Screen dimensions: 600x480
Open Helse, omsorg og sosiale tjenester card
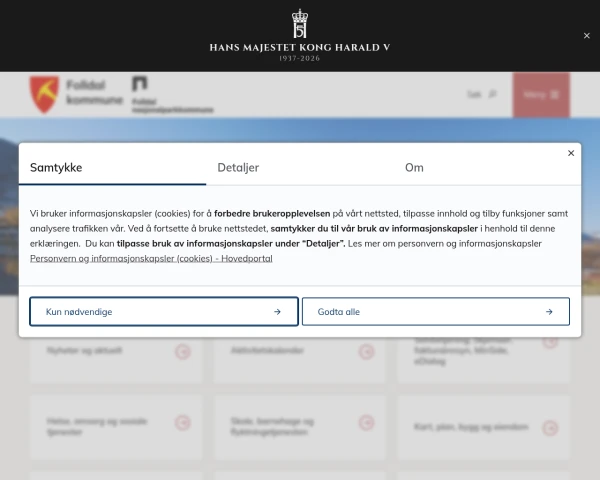[116, 427]
